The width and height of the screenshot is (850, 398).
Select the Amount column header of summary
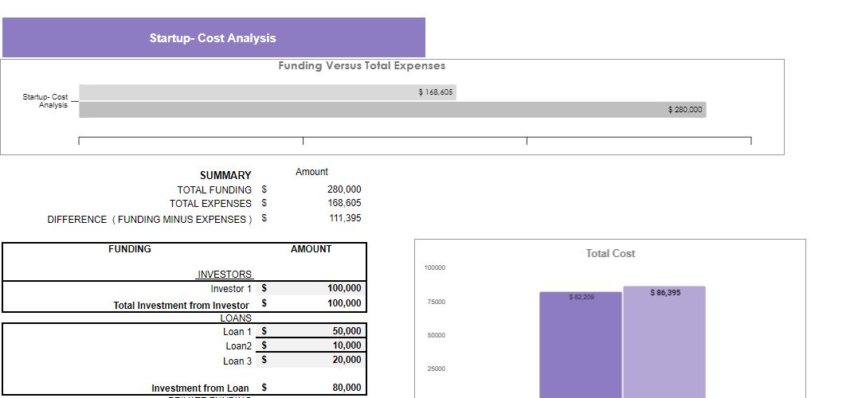[x=312, y=172]
